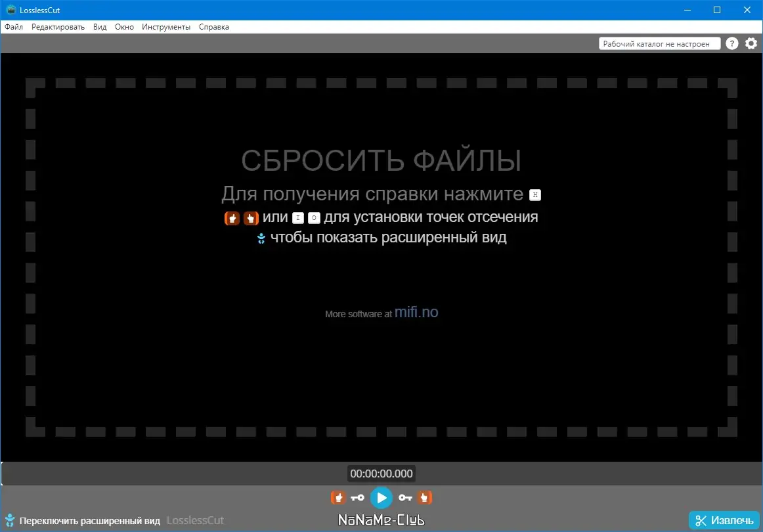Select the set cut start point icon
763x532 pixels.
(338, 497)
